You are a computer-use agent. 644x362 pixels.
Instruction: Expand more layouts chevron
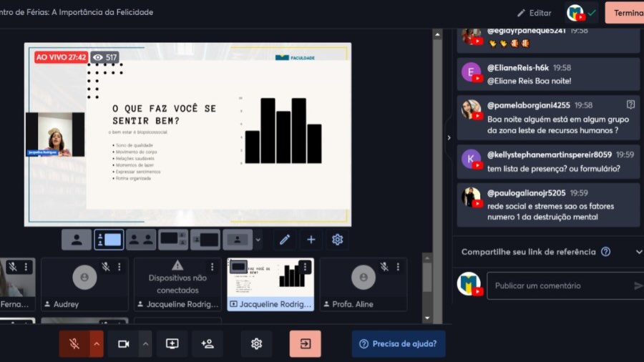[258, 240]
